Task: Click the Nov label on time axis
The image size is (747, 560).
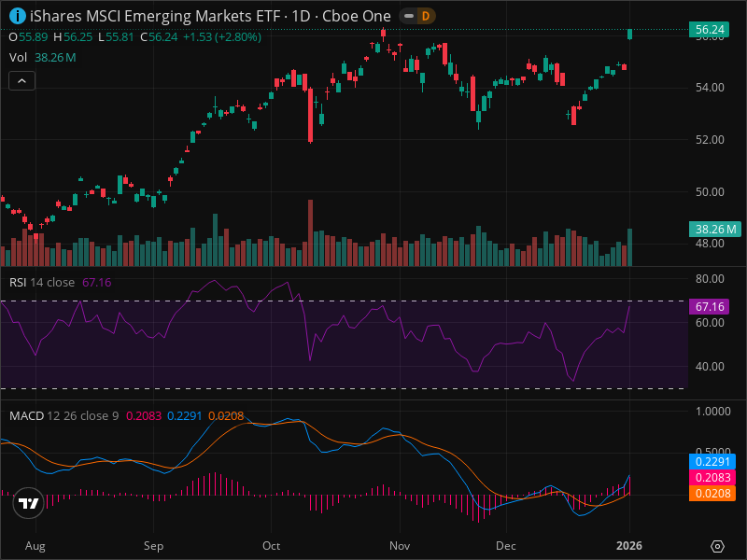Action: [400, 546]
